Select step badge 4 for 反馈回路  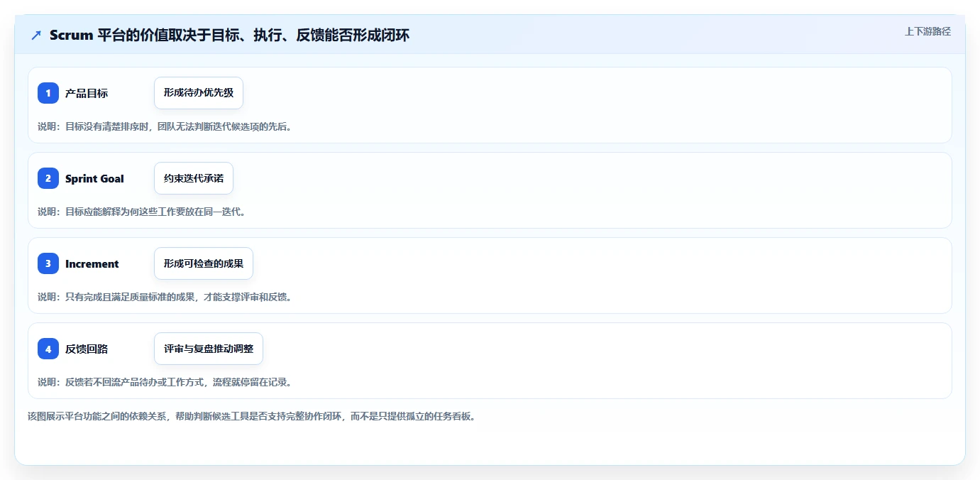(x=48, y=349)
